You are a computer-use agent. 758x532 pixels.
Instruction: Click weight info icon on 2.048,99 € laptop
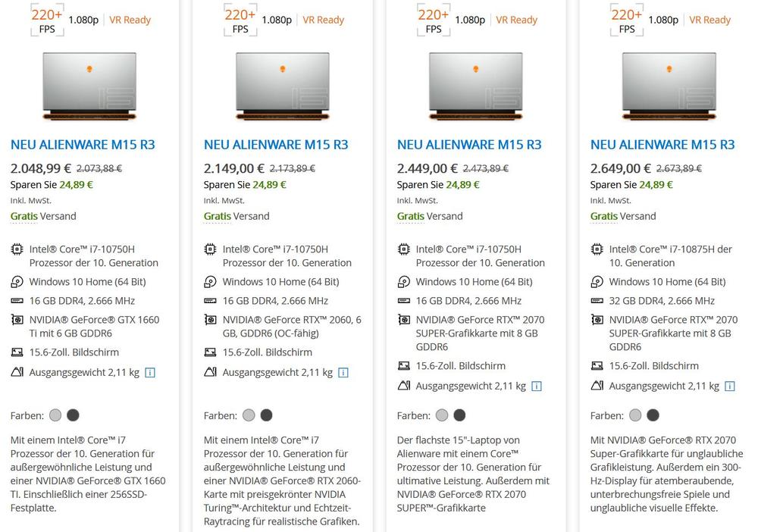pyautogui.click(x=150, y=372)
